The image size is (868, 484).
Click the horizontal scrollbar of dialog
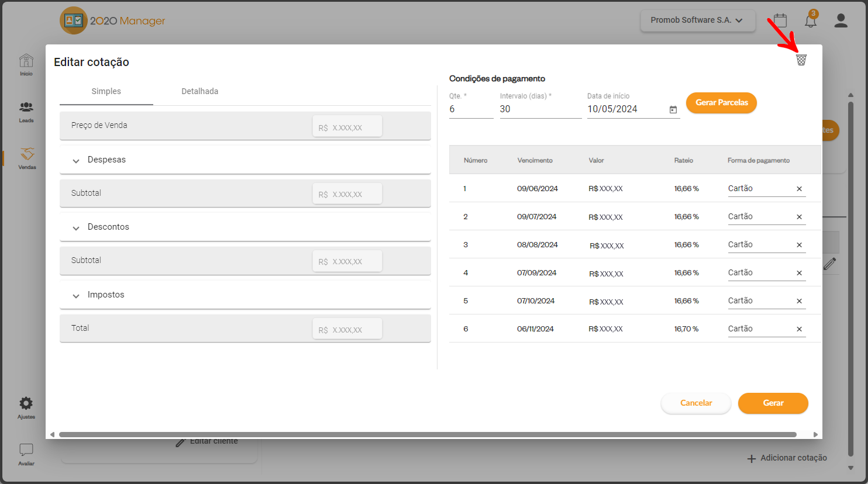click(x=428, y=435)
